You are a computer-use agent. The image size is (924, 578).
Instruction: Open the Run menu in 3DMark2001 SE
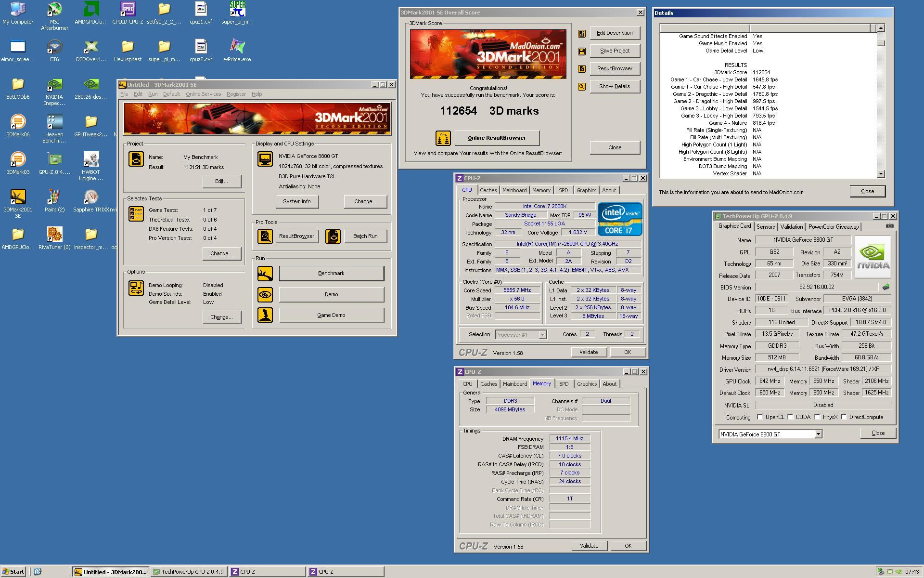tap(153, 94)
